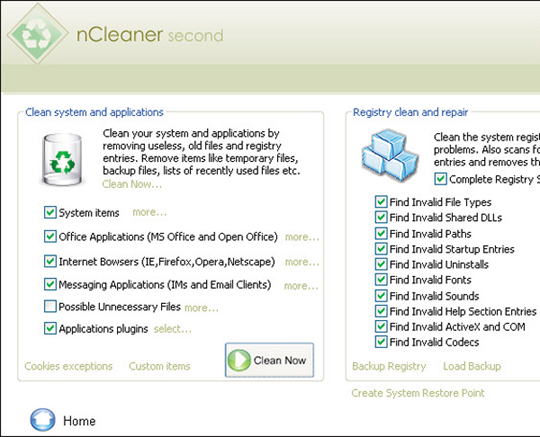The image size is (540, 437).
Task: Click the nCleaner recycle logo icon
Action: (x=38, y=33)
